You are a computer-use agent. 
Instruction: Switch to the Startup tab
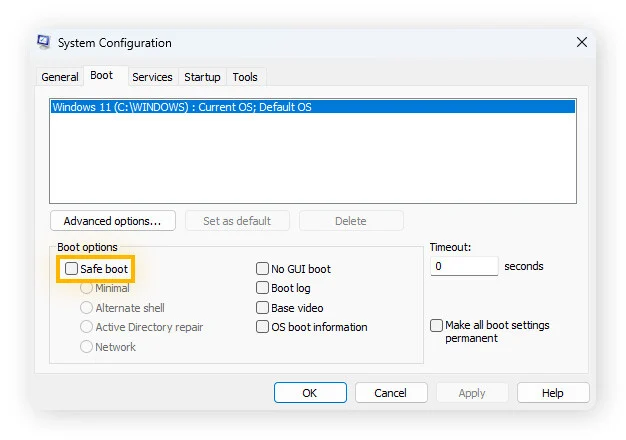click(202, 77)
